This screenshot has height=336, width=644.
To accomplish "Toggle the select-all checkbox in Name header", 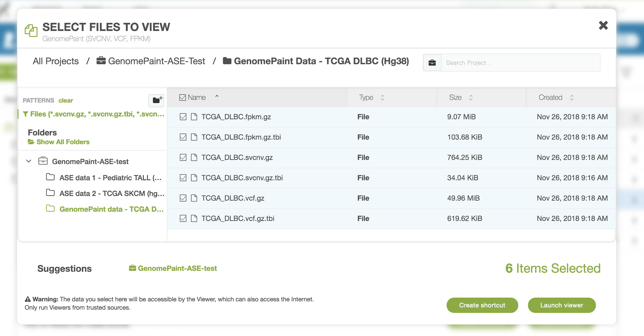I will pos(182,97).
